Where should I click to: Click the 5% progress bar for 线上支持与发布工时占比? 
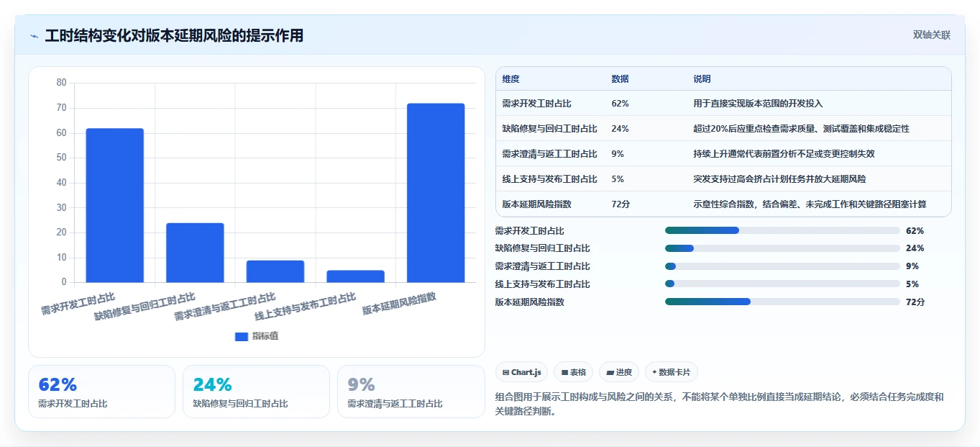[x=782, y=284]
